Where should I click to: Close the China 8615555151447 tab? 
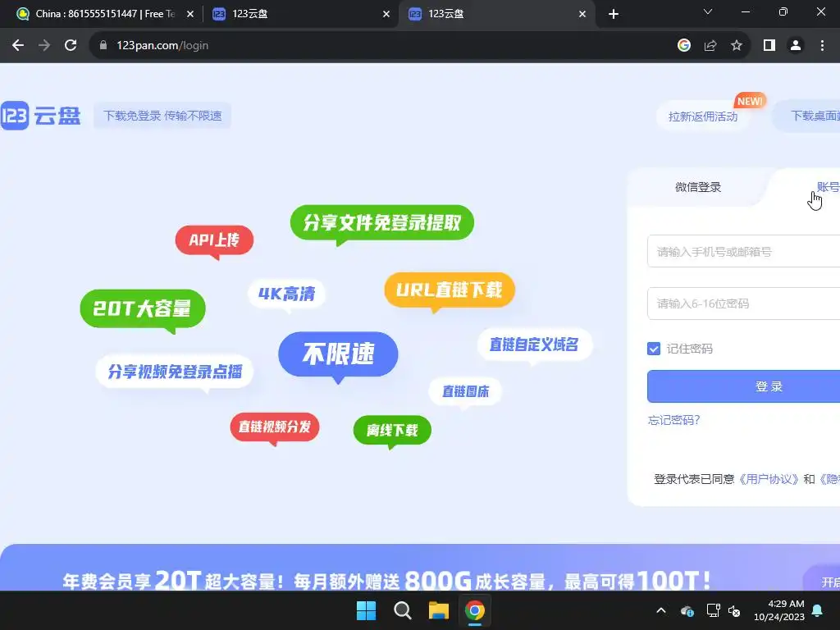point(190,15)
